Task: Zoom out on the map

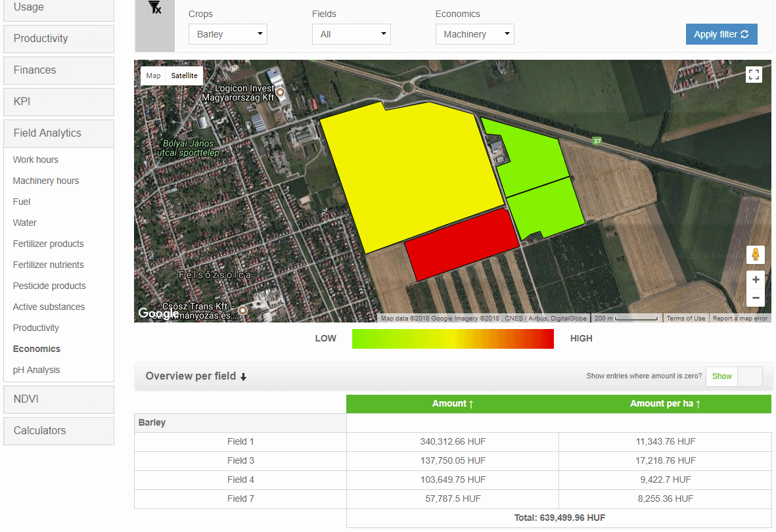Action: point(756,298)
